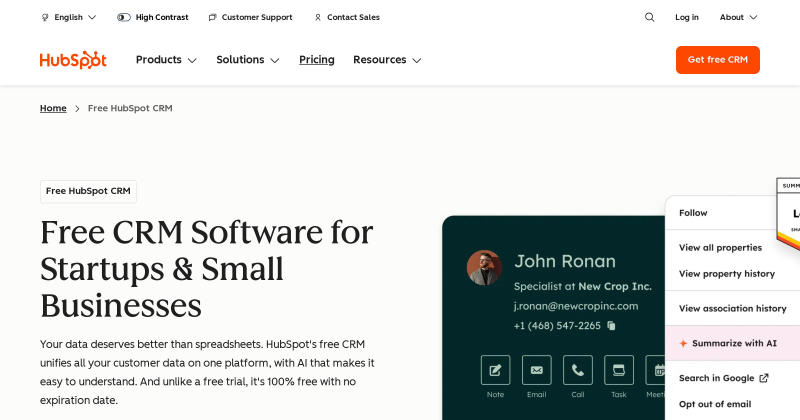Click the chevron next to Resources
Image resolution: width=800 pixels, height=420 pixels.
click(x=417, y=61)
